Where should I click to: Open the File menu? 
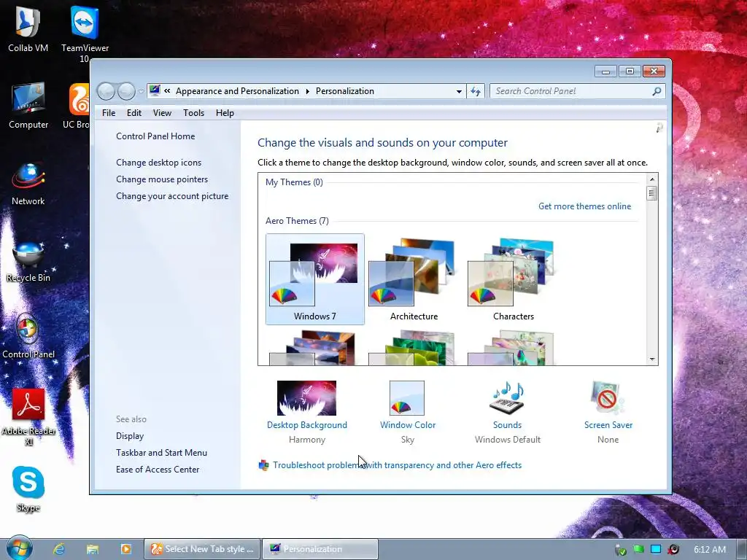109,113
